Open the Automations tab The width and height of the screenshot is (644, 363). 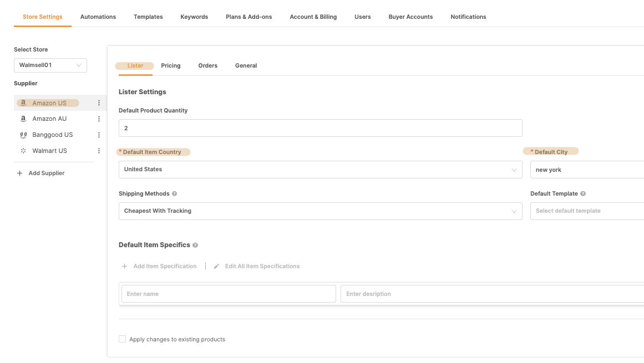[x=98, y=17]
